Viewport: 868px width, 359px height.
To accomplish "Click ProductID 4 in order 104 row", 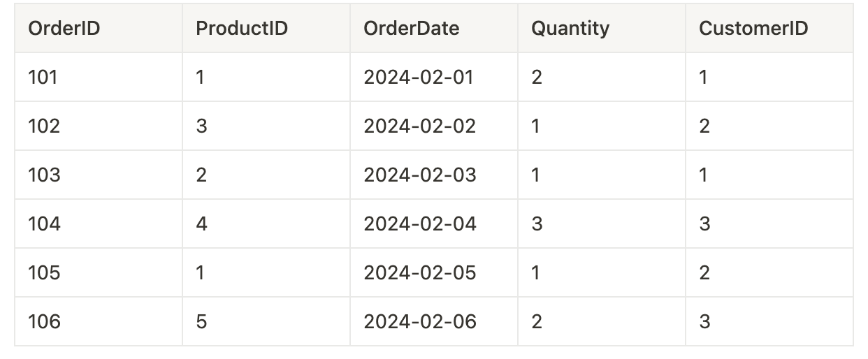I will point(266,224).
